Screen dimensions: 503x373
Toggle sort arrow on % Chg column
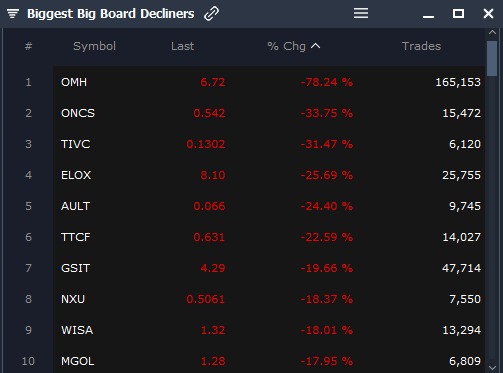coord(316,46)
